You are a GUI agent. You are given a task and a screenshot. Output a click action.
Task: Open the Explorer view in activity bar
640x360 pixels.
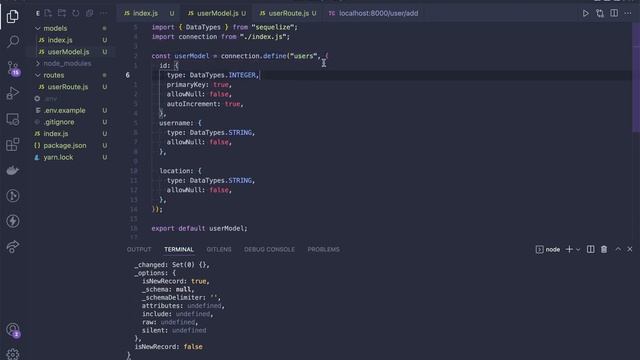tap(12, 16)
